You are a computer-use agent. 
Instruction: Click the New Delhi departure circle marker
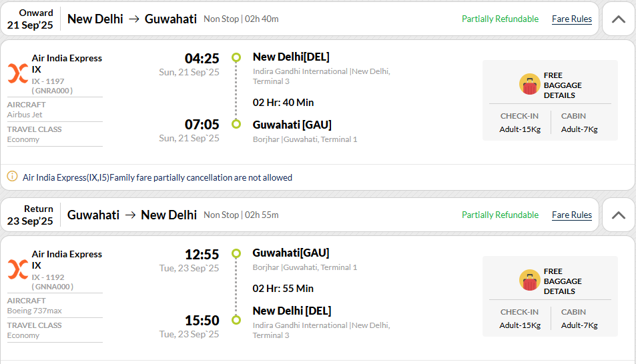tap(236, 57)
